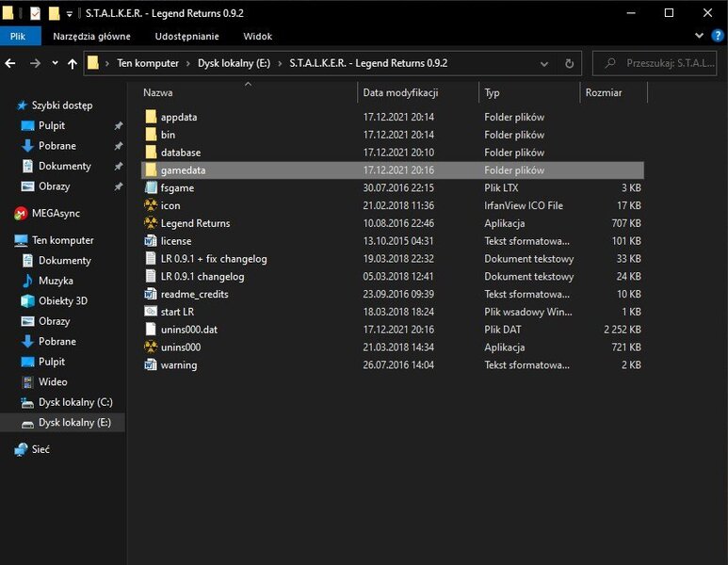Open recent locations dropdown arrow
The image size is (728, 565).
click(x=55, y=63)
